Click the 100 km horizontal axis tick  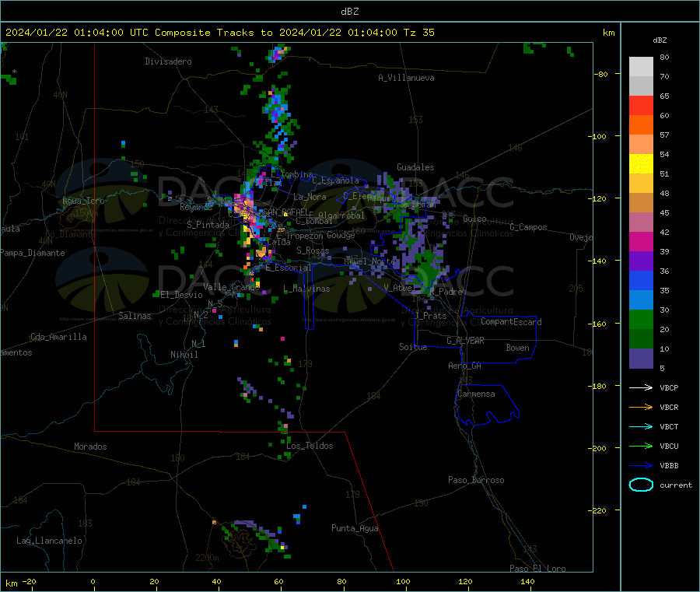(403, 581)
